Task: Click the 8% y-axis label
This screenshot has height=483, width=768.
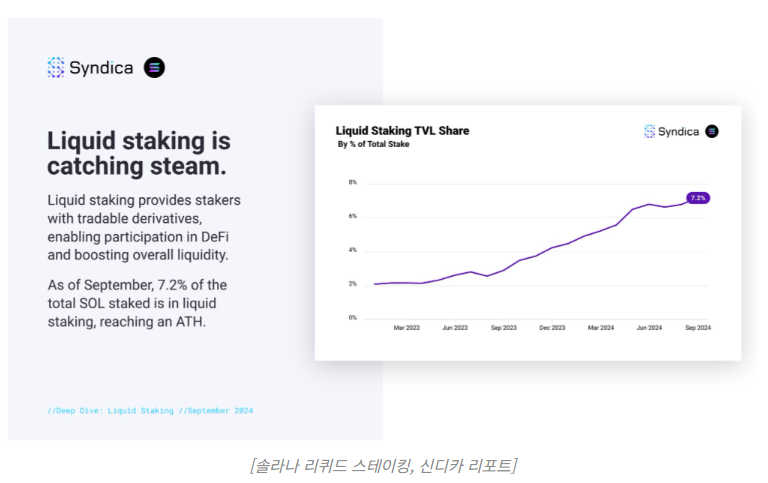Action: tap(352, 182)
